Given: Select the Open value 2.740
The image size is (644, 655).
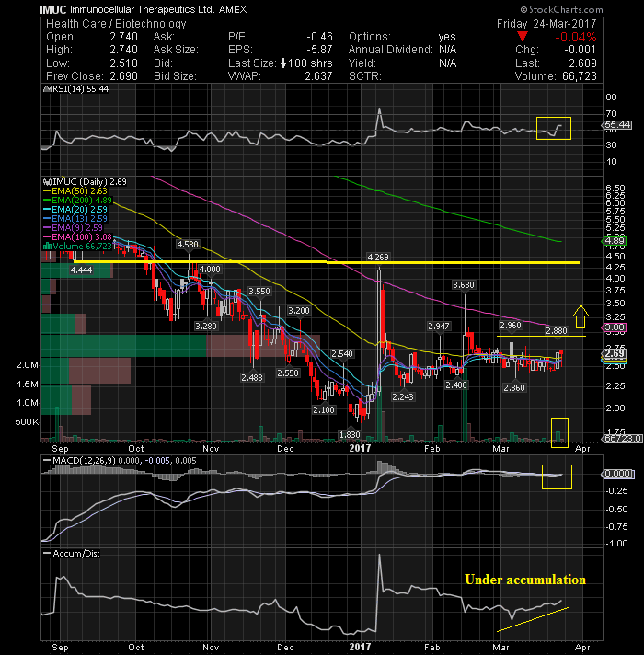Looking at the screenshot, I should [x=123, y=37].
